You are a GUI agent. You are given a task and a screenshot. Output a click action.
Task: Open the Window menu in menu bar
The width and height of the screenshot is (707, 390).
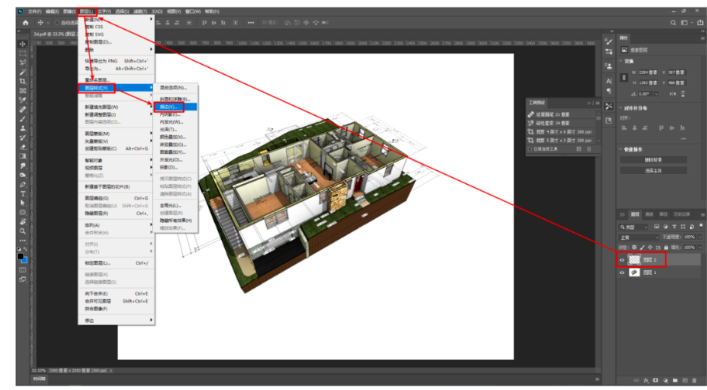[193, 11]
